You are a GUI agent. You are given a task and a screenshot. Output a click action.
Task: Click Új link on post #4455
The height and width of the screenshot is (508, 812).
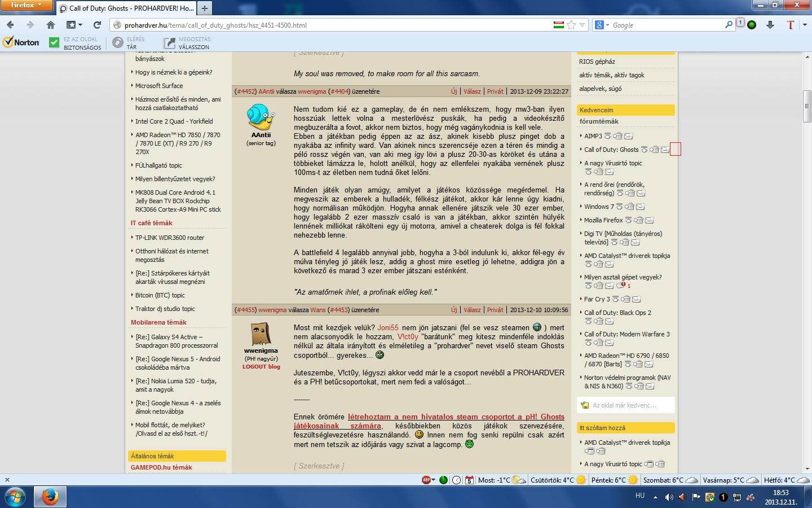tap(454, 310)
